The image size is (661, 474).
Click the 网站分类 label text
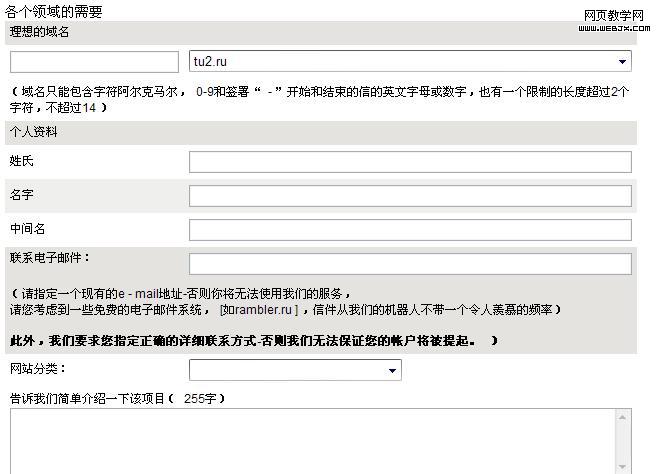point(38,370)
